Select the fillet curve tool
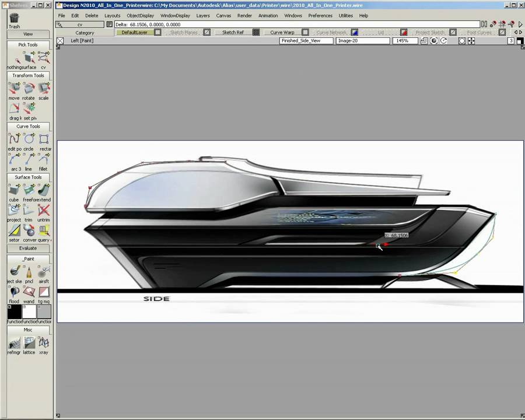 point(44,159)
